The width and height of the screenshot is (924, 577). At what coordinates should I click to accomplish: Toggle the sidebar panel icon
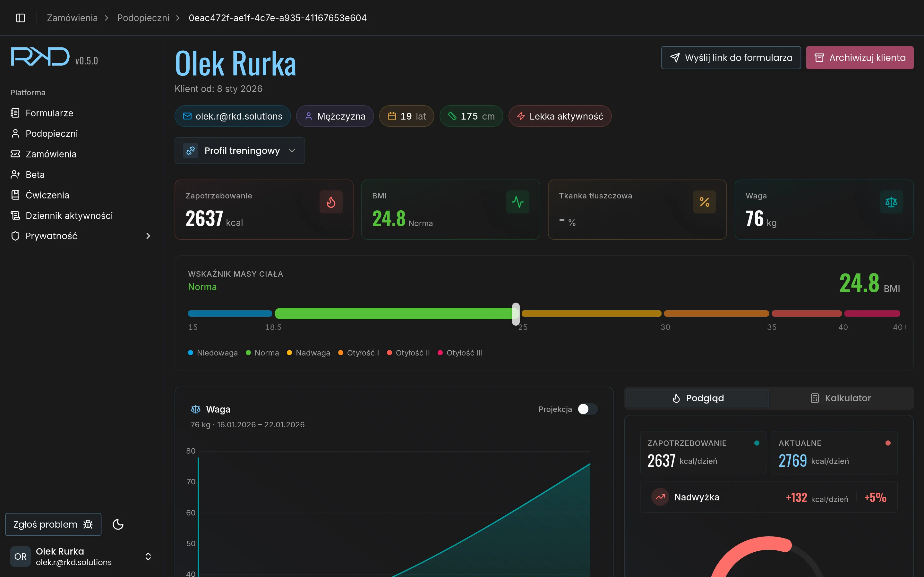pos(21,18)
